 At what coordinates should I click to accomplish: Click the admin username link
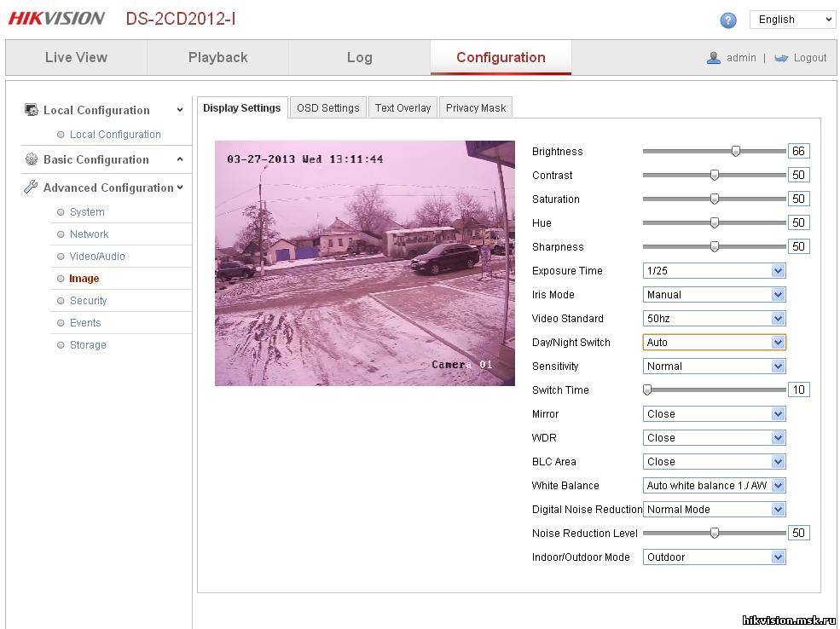click(x=741, y=58)
